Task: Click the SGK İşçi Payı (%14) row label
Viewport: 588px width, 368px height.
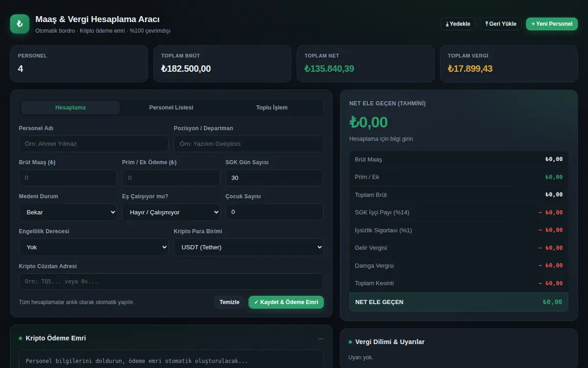Action: [x=382, y=212]
